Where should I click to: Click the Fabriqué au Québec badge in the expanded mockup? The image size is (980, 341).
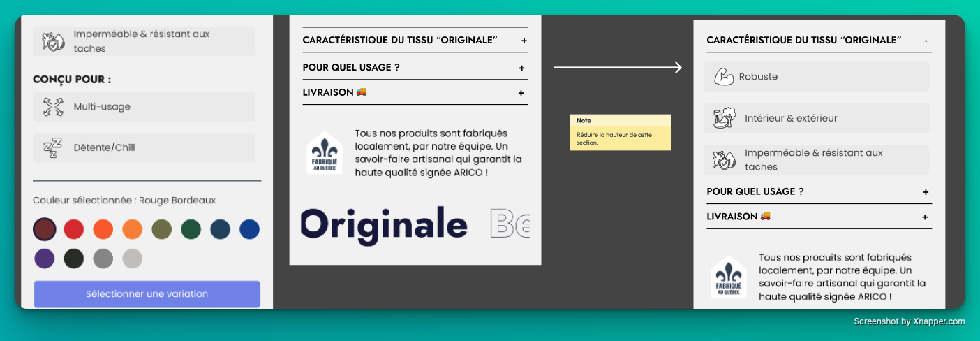(729, 277)
